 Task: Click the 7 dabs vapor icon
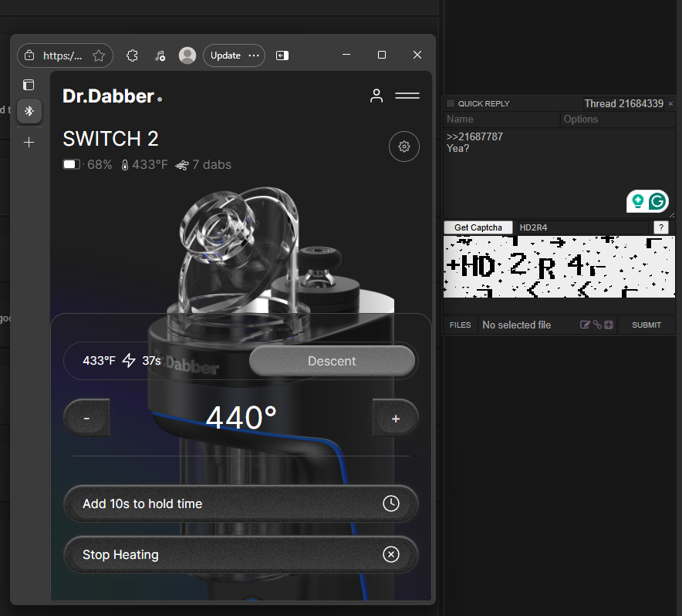pos(182,165)
